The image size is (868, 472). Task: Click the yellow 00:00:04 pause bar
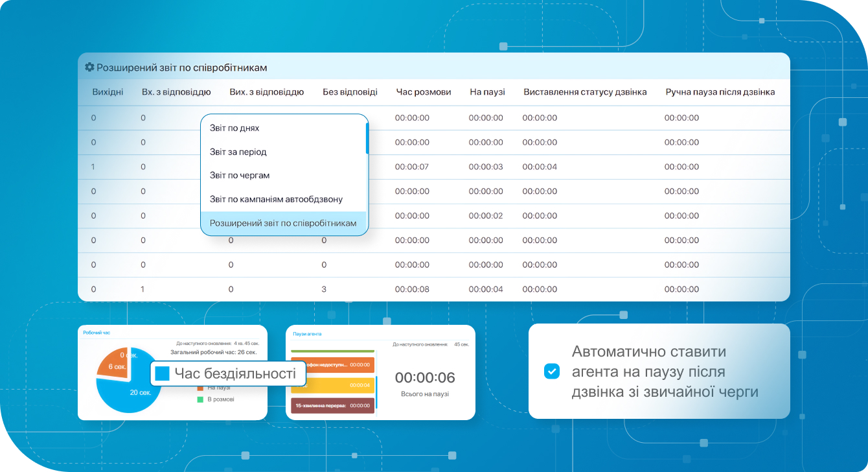(332, 385)
